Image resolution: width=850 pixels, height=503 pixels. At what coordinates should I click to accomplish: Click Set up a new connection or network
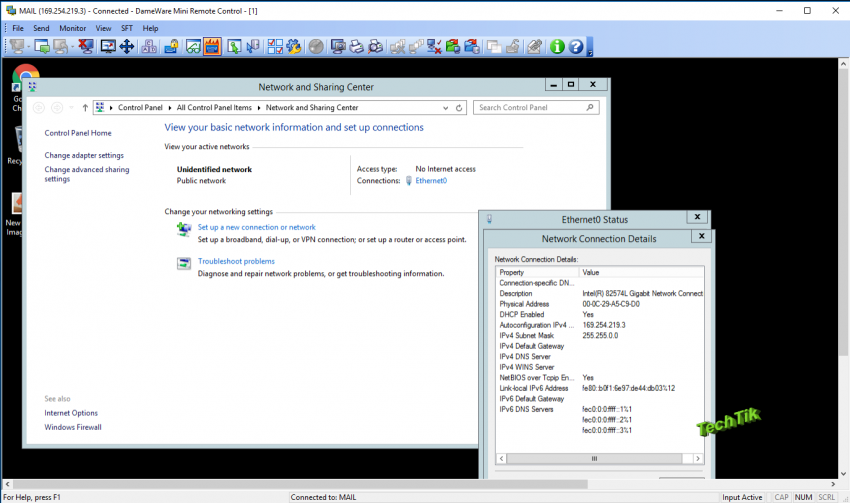pos(256,228)
